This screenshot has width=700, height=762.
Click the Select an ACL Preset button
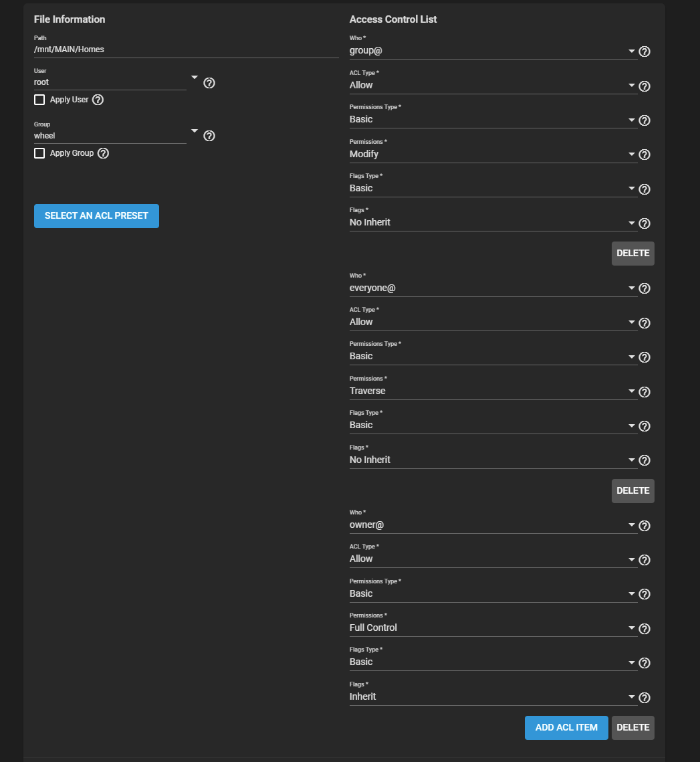96,216
